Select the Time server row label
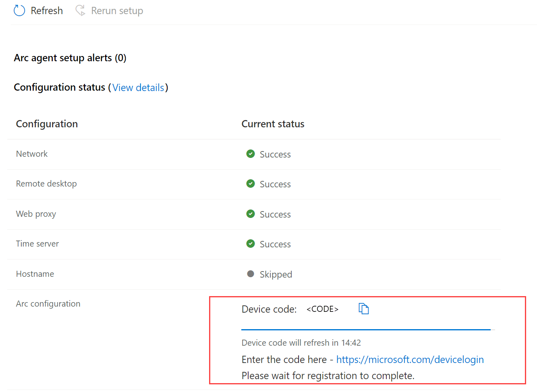537x392 pixels. click(37, 244)
